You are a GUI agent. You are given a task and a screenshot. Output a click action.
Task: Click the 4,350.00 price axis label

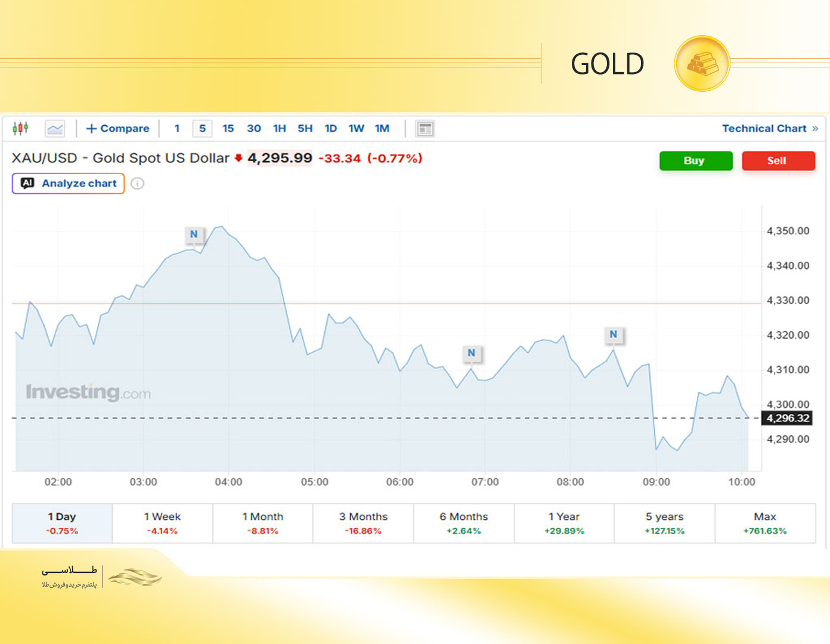pos(788,231)
